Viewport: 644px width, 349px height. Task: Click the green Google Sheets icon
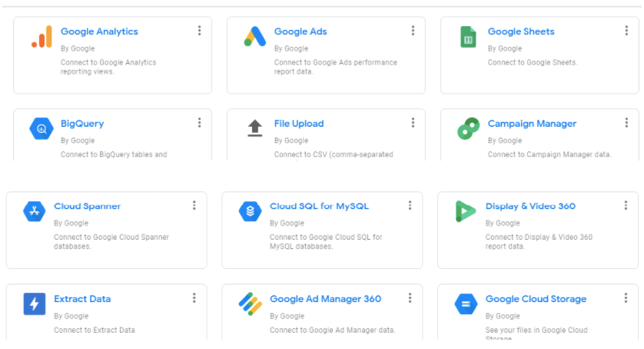(x=468, y=37)
